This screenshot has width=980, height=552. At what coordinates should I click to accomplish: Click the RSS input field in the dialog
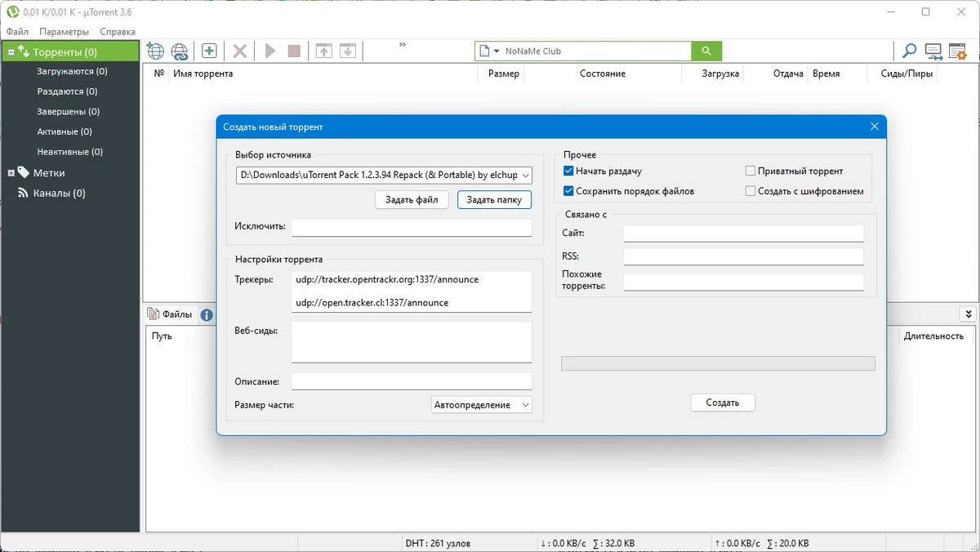point(743,256)
